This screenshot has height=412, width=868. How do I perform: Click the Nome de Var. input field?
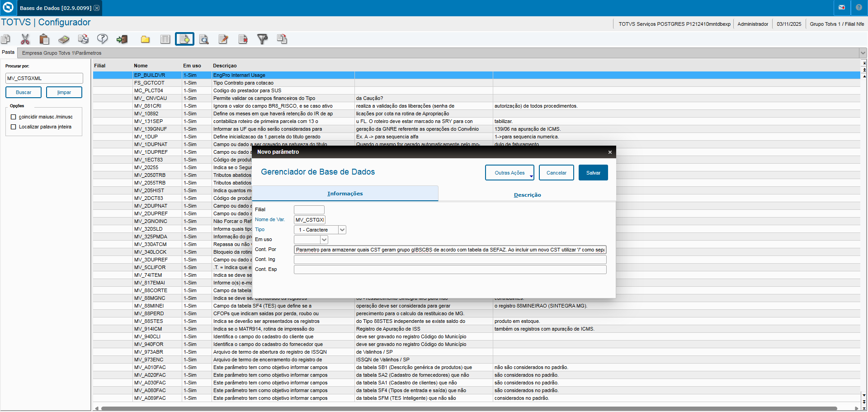[310, 220]
